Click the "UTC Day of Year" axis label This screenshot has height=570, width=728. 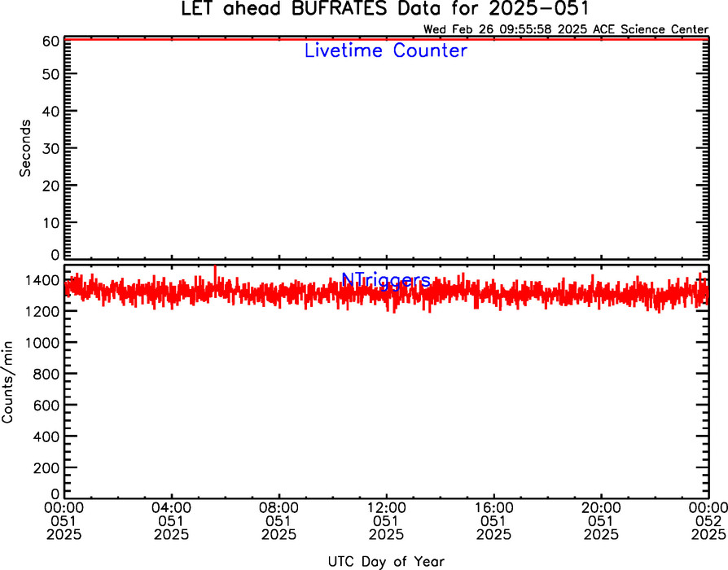pyautogui.click(x=386, y=562)
